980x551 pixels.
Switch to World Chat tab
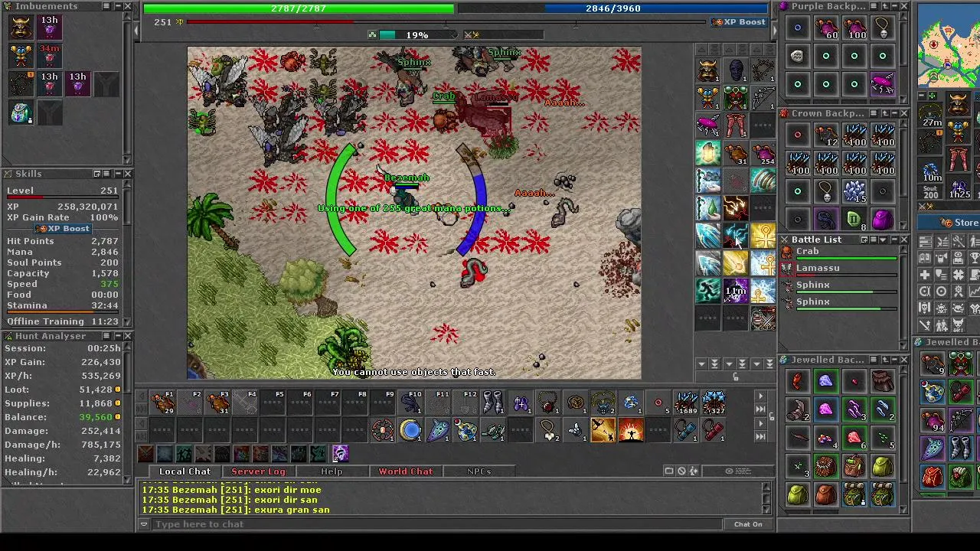405,471
